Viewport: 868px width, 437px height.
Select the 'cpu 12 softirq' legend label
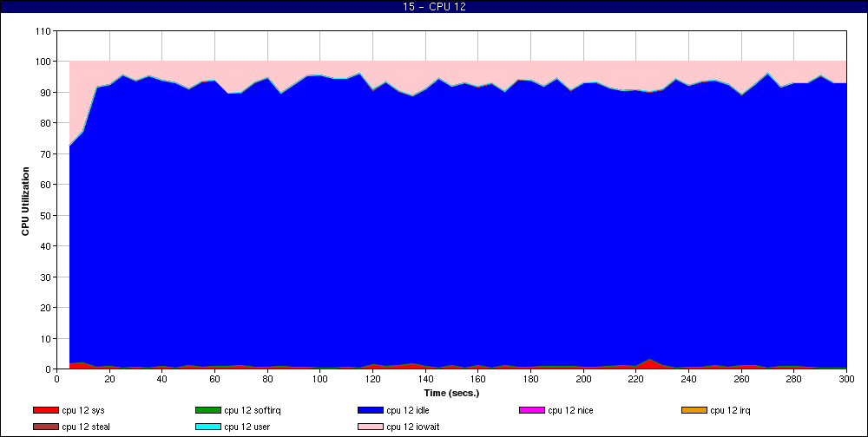coord(253,410)
